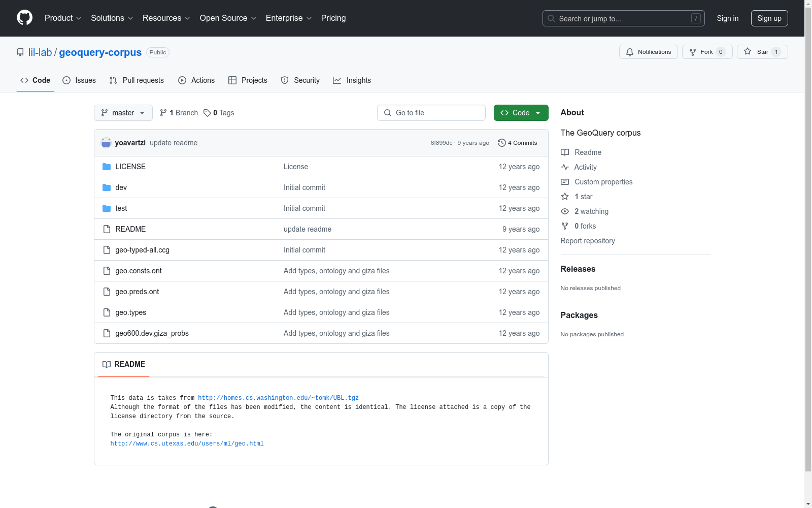This screenshot has height=508, width=812.
Task: Click the file icon beside geo600.dev.giza_probs
Action: [107, 333]
